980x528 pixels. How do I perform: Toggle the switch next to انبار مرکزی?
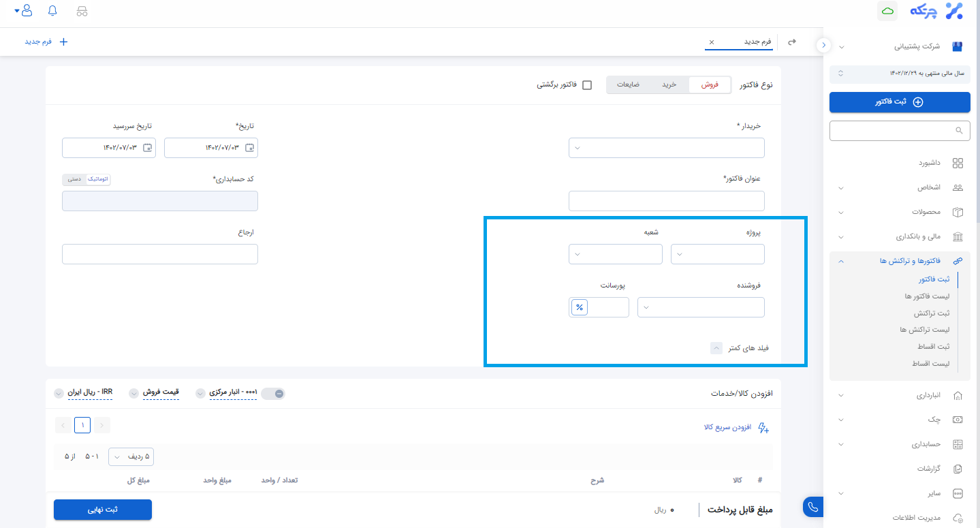(274, 393)
